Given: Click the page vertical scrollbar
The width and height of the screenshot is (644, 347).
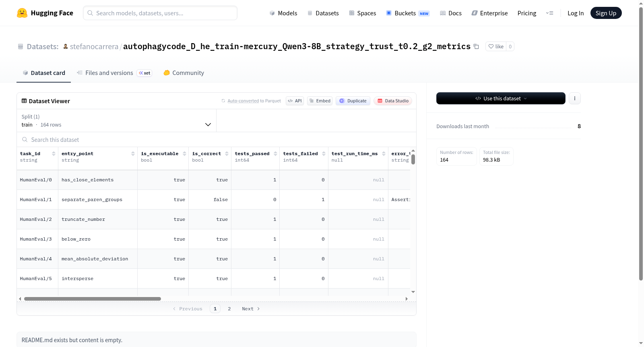Looking at the screenshot, I should click(641, 143).
